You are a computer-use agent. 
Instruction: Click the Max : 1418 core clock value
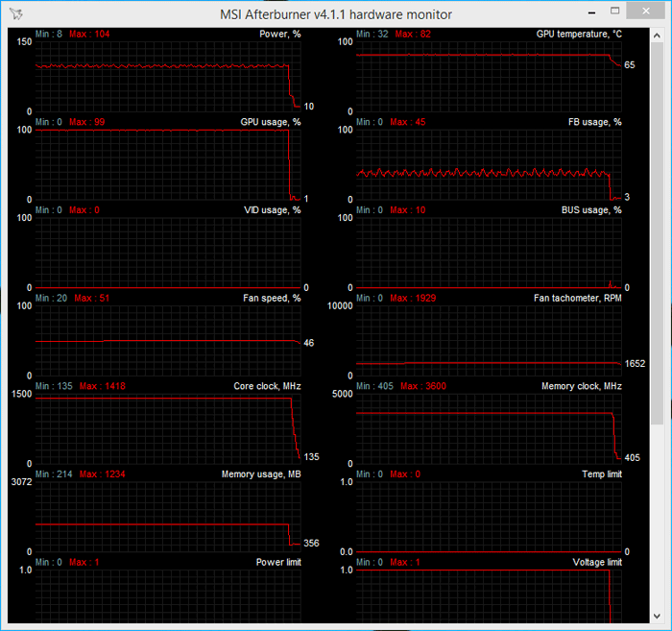point(103,386)
